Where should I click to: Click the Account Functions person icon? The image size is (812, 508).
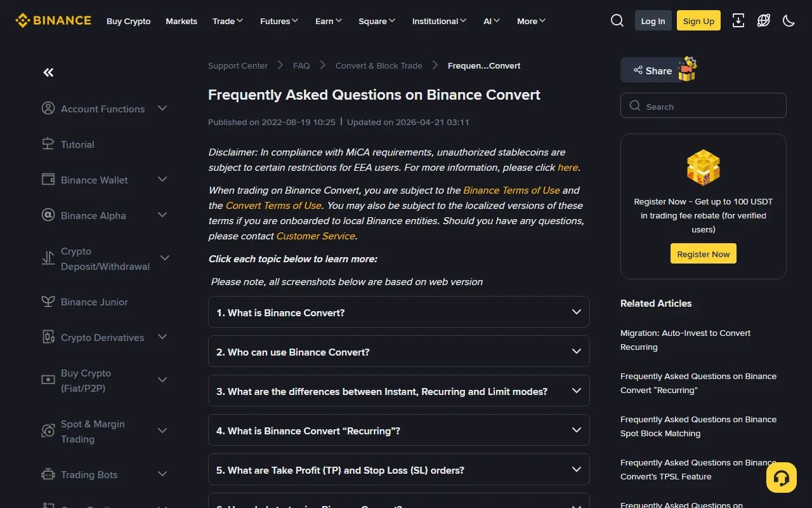[x=48, y=109]
